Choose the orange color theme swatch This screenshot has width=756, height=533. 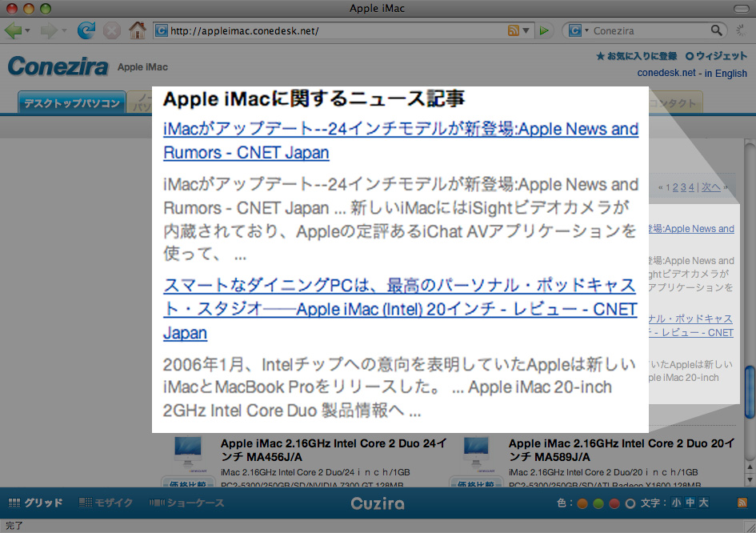point(582,503)
